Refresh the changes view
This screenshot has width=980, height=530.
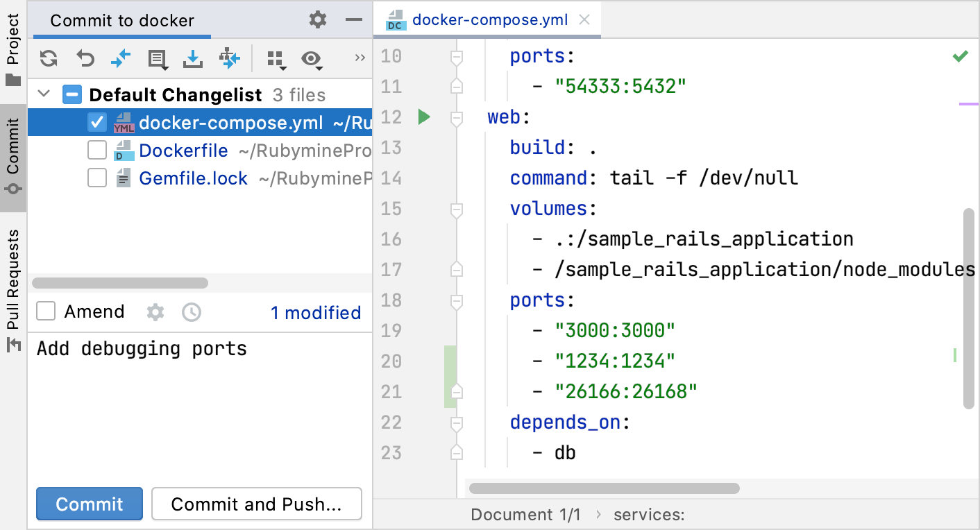(48, 59)
